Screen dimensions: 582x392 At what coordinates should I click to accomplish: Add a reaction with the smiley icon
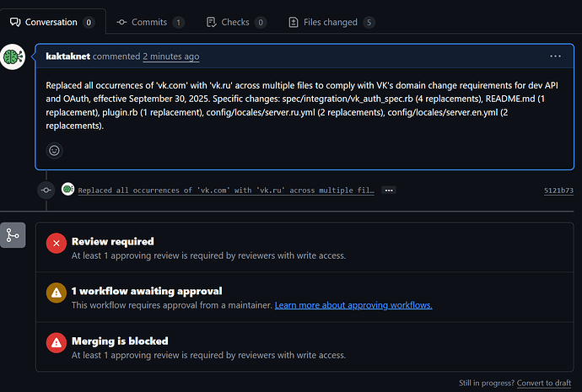pyautogui.click(x=54, y=150)
